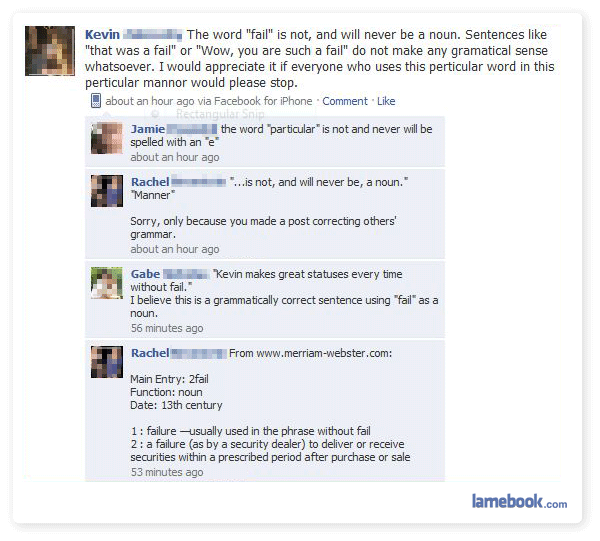Click Gabe's name link
This screenshot has height=541, width=600.
(x=145, y=274)
